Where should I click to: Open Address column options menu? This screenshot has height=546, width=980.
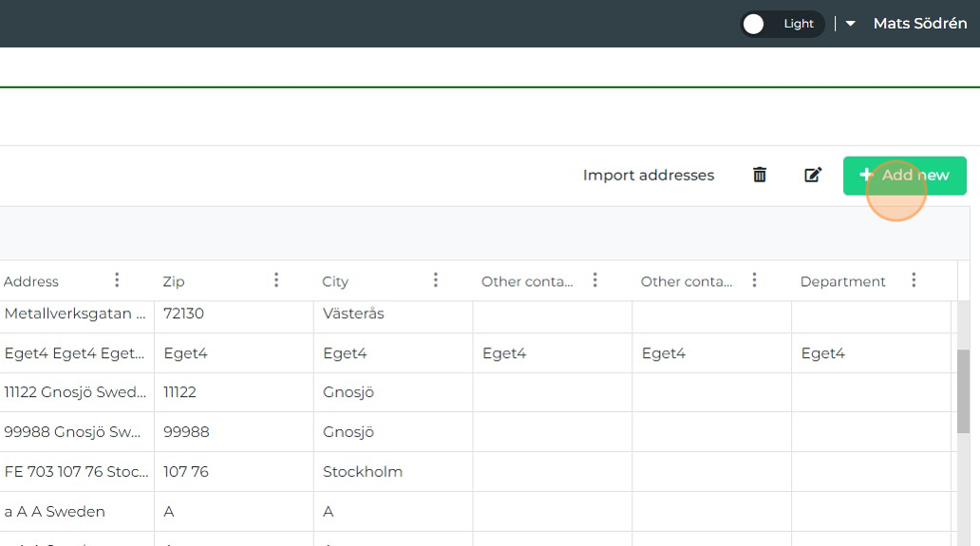(117, 280)
